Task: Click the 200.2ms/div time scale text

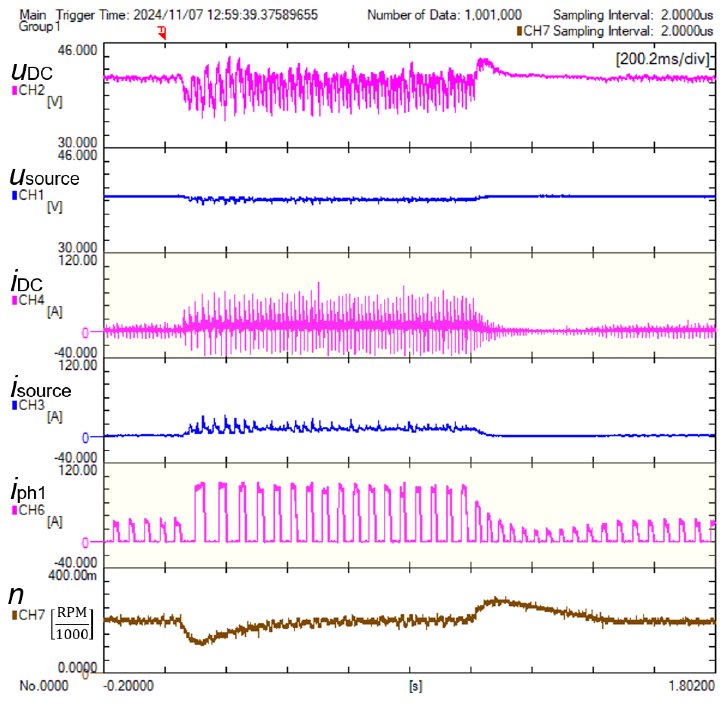Action: [662, 59]
